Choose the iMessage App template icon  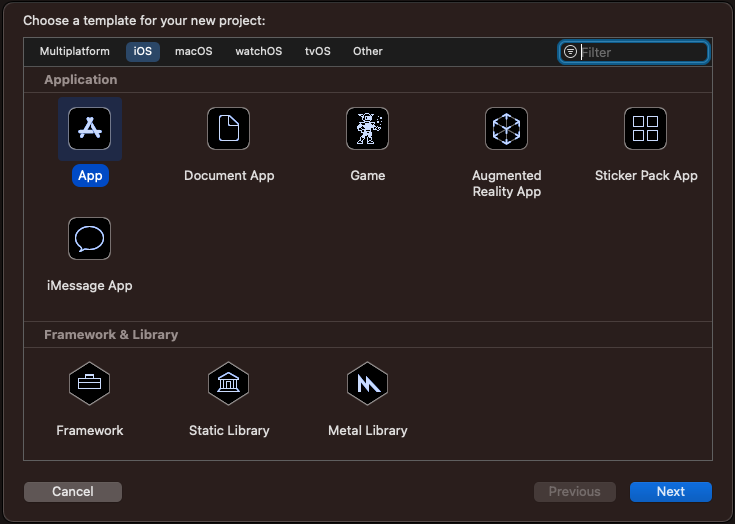pyautogui.click(x=89, y=239)
